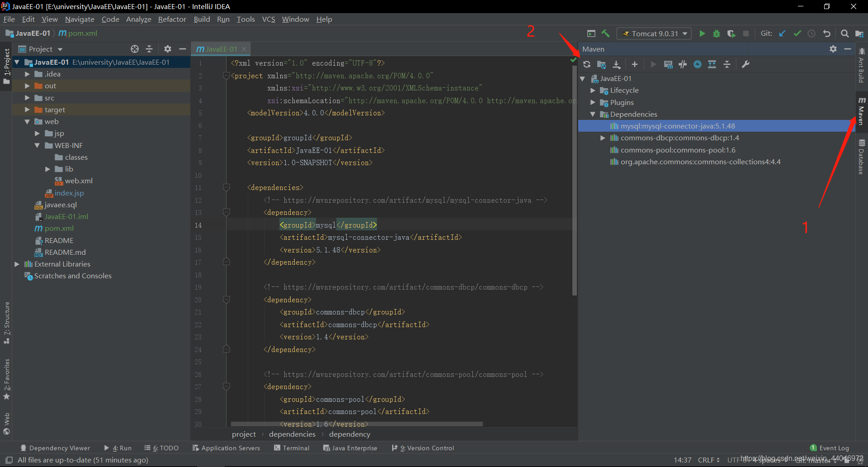Click CRLF line separator in status bar
Screen dimensions: 868x467
tap(709, 460)
